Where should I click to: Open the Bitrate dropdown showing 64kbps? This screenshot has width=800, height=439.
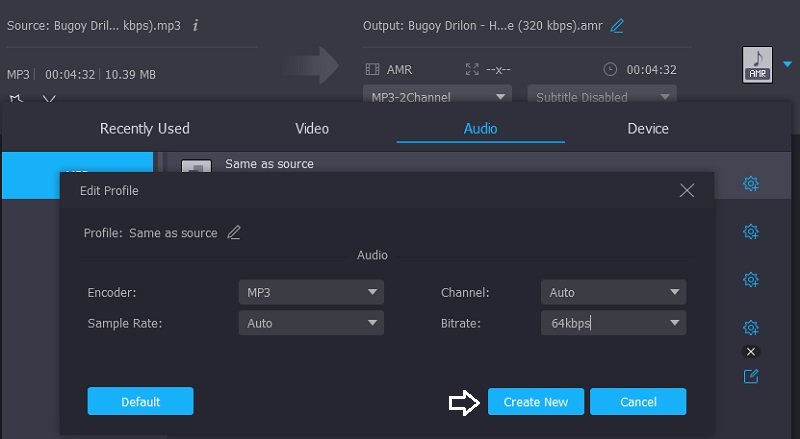(x=614, y=324)
